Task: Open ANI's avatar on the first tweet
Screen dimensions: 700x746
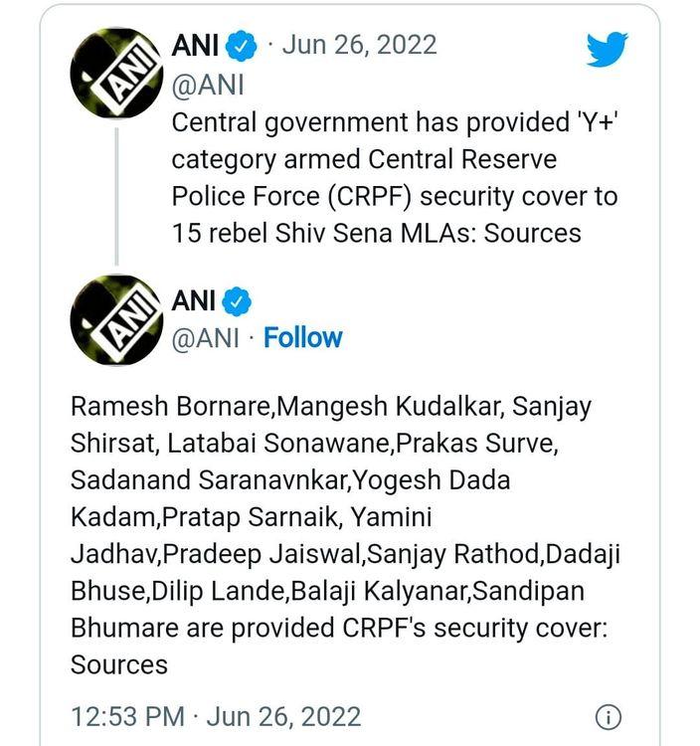Action: pyautogui.click(x=116, y=72)
